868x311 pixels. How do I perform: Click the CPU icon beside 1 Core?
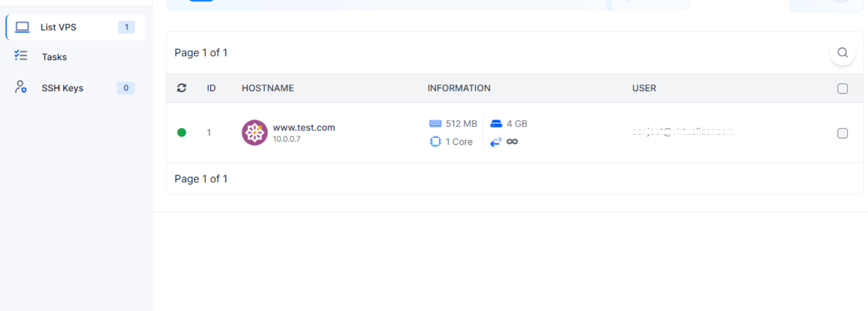pos(435,142)
